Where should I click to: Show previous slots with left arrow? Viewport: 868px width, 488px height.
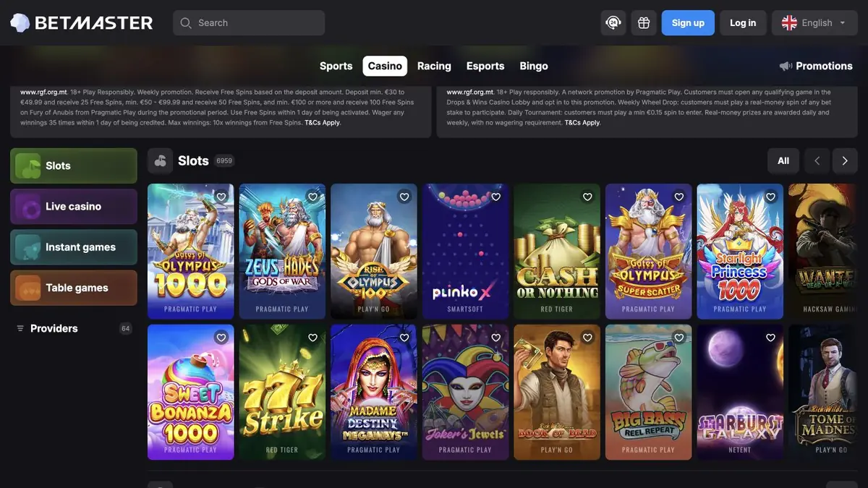817,161
